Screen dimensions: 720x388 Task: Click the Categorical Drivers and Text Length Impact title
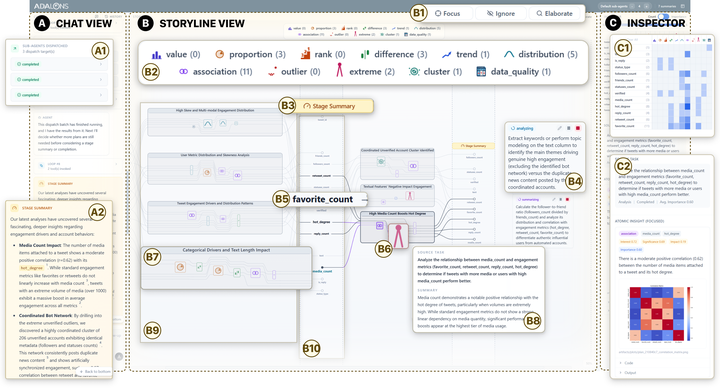[x=226, y=250]
